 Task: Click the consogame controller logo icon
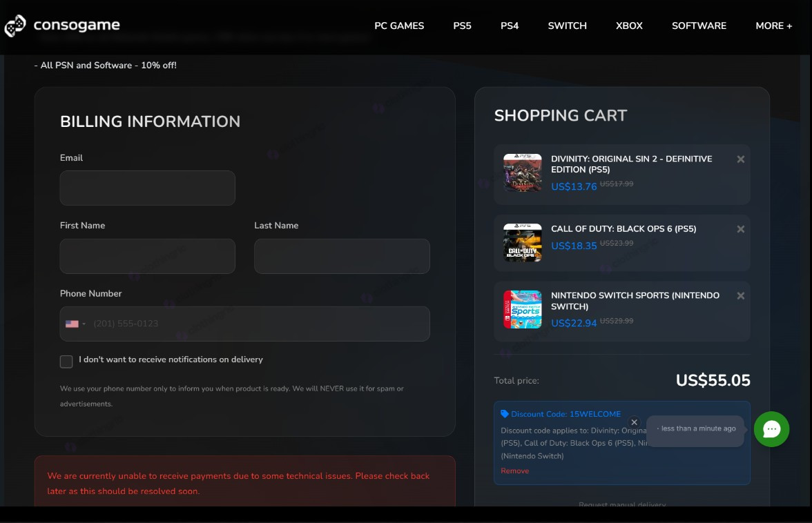pyautogui.click(x=15, y=26)
